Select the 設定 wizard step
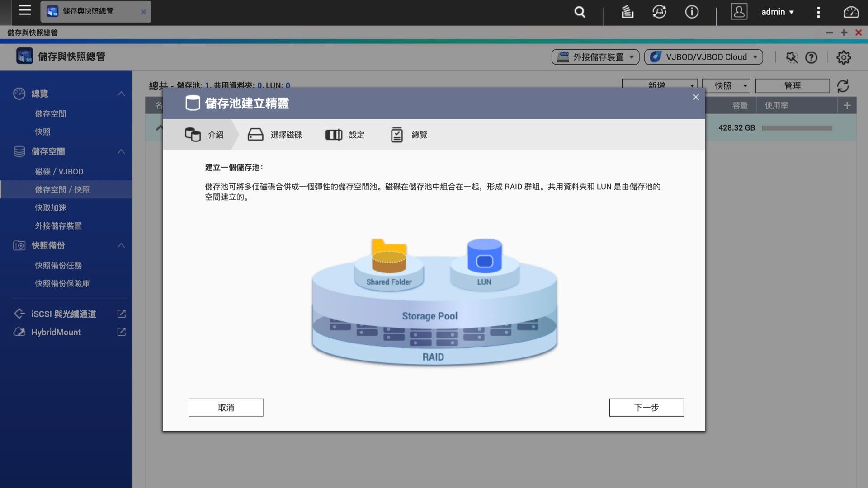868x488 pixels. [345, 135]
